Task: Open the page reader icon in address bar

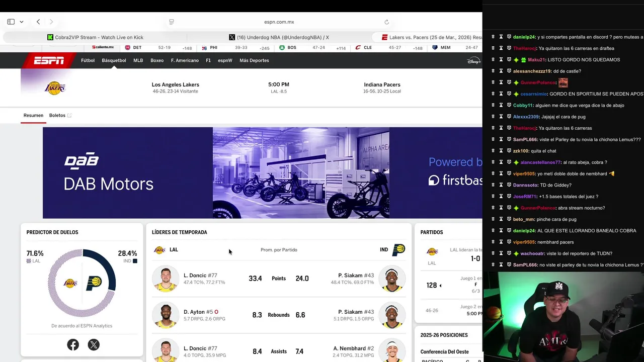Action: tap(172, 22)
